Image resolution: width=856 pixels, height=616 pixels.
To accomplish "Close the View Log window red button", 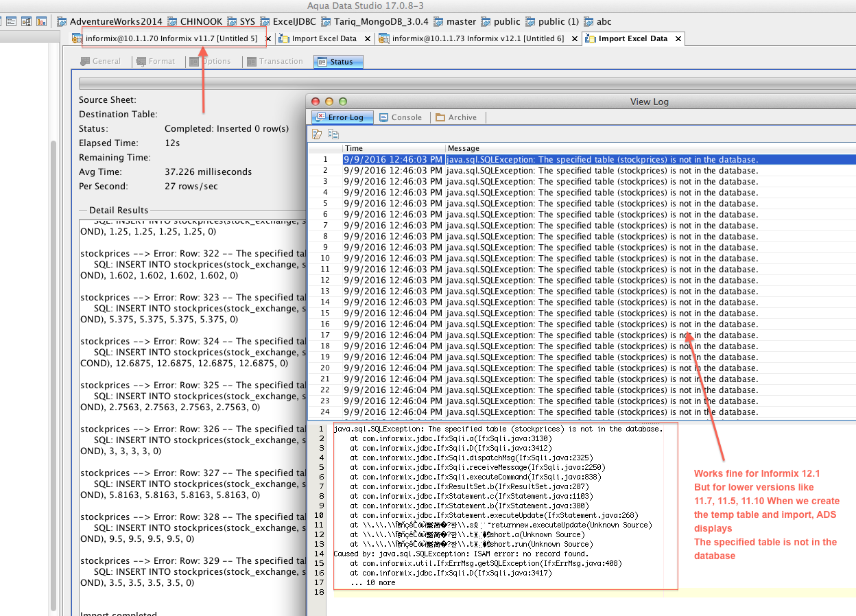I will (316, 102).
